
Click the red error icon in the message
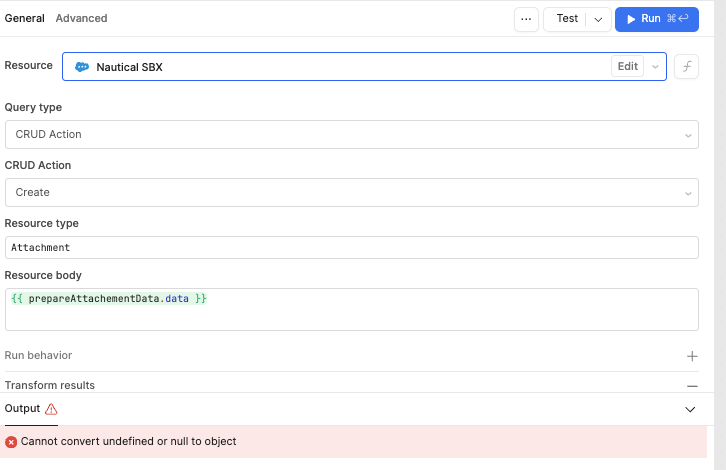click(12, 441)
